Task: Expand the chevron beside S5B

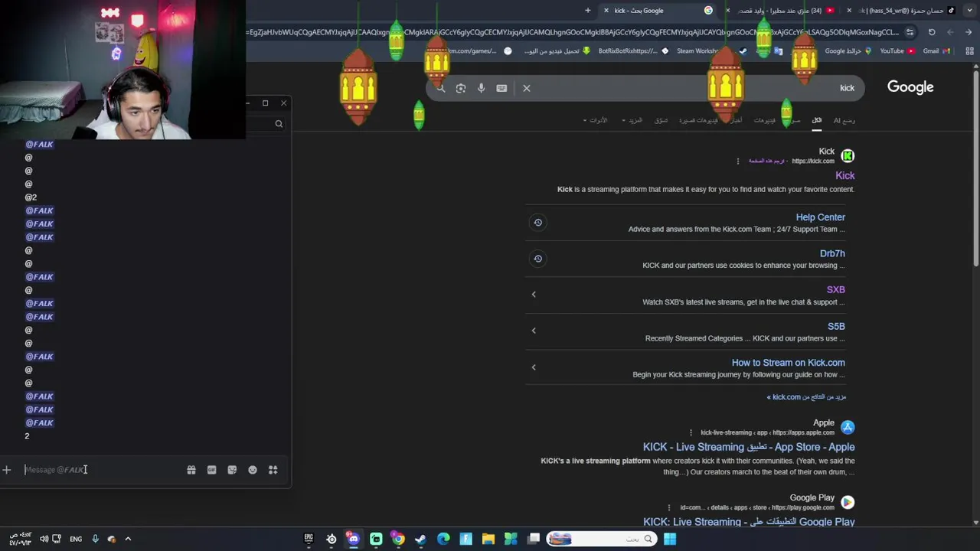Action: [x=534, y=331]
